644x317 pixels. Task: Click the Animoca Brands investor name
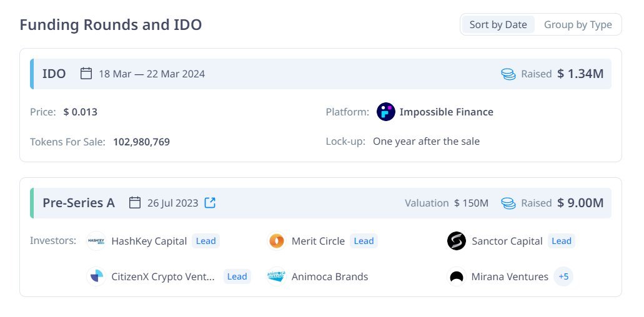tap(330, 276)
